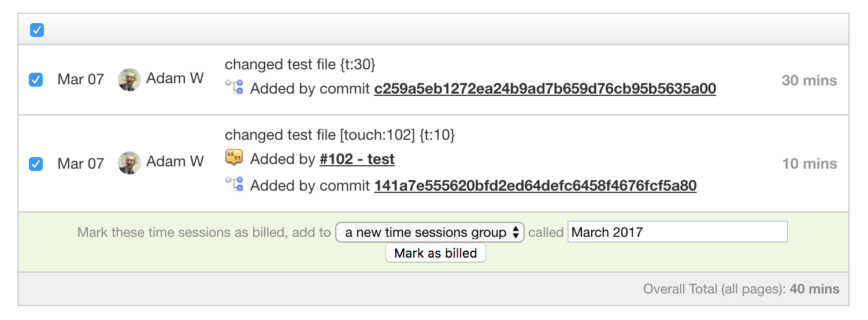Click commit icon beside c259a5eb commit hash

click(234, 88)
